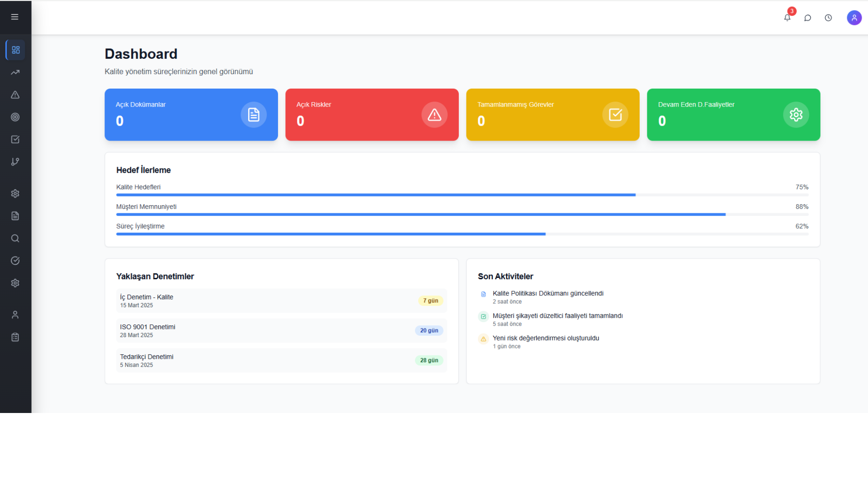This screenshot has height=488, width=868.
Task: Select the dashboard grid sidebar icon
Action: coord(15,50)
